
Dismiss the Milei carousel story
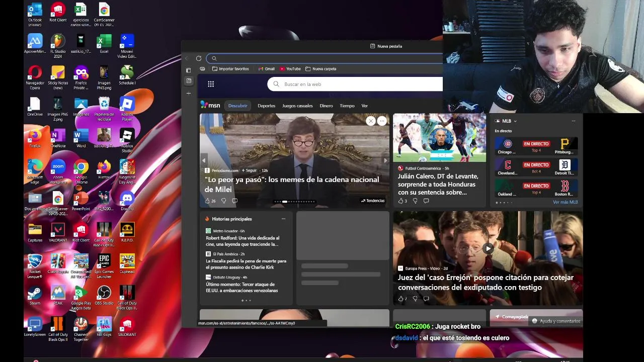pyautogui.click(x=371, y=121)
